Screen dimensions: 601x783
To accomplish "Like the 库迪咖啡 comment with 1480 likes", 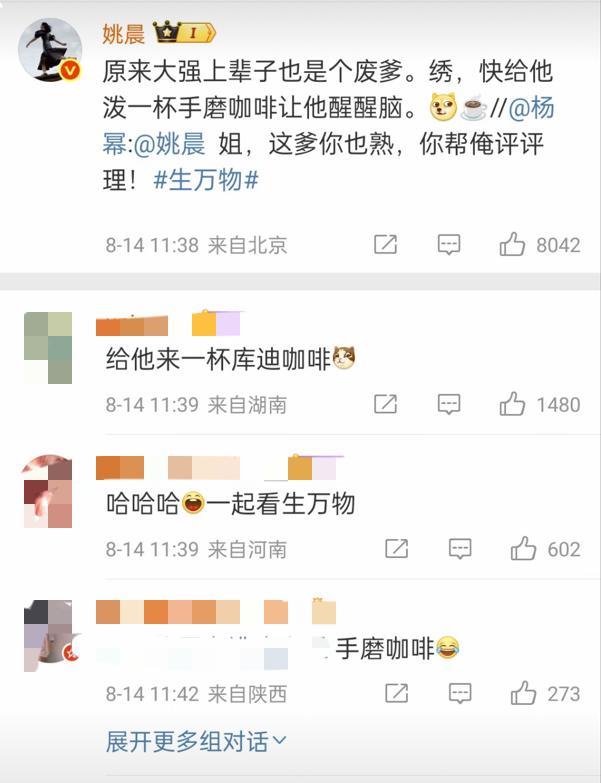I will coord(513,404).
